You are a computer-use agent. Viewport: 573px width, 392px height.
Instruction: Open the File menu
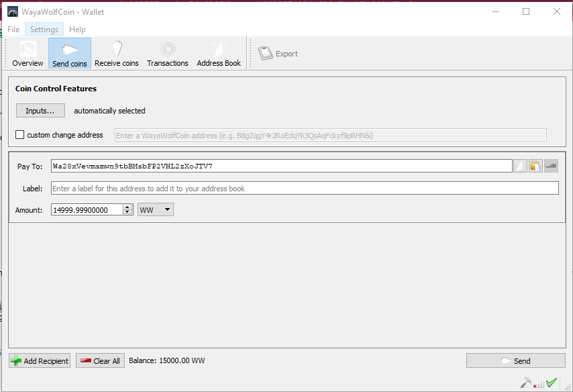point(13,30)
